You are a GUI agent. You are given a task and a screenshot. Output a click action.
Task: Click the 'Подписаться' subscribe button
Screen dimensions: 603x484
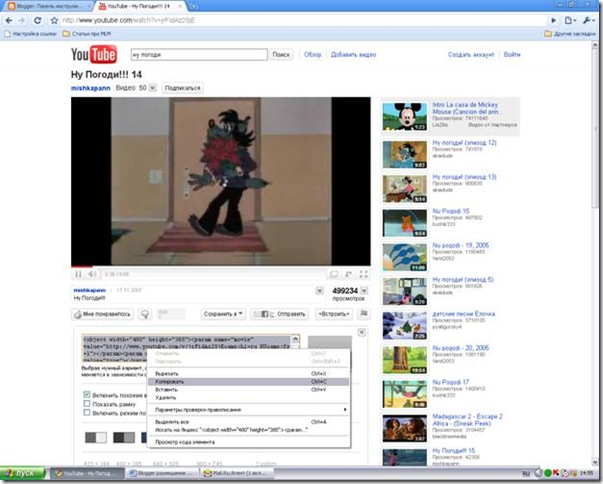(182, 88)
